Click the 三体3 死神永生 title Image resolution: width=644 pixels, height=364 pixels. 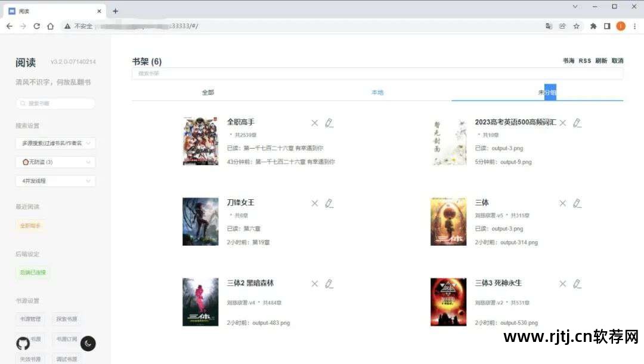click(498, 283)
